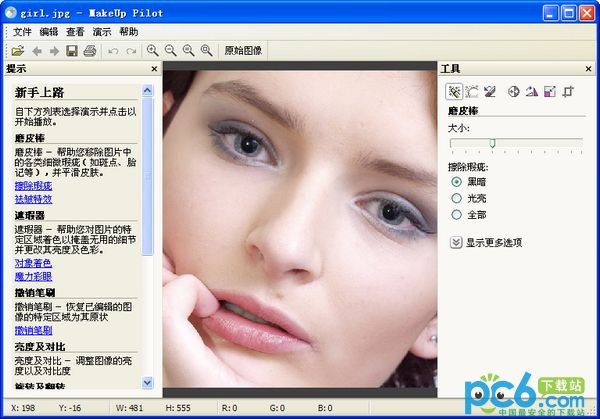Open the brightness and contrast tool icon
Image resolution: width=600 pixels, height=419 pixels.
513,92
